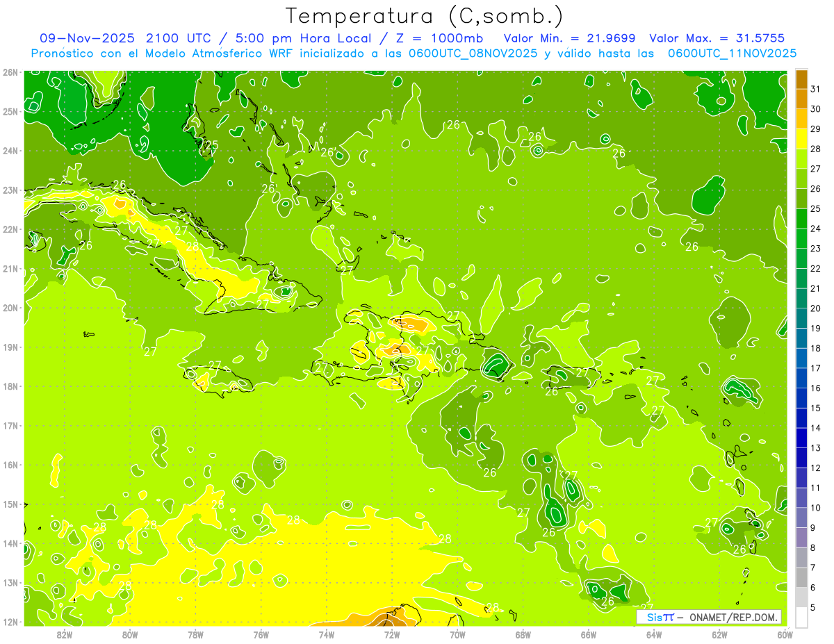Click the 78W longitude axis label

pyautogui.click(x=195, y=634)
